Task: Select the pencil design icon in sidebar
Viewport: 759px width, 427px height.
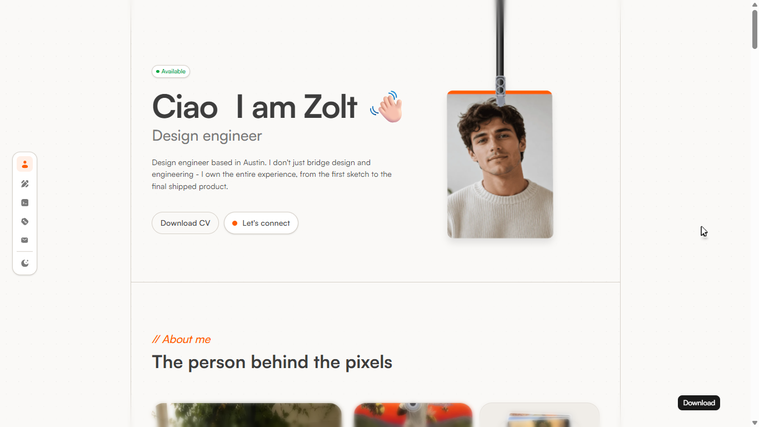Action: pyautogui.click(x=25, y=183)
